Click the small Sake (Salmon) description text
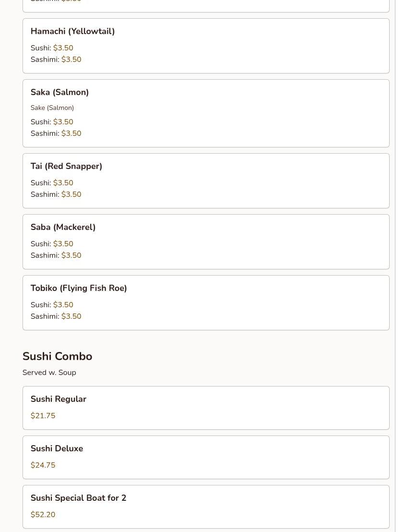The width and height of the screenshot is (405, 532). coord(52,108)
